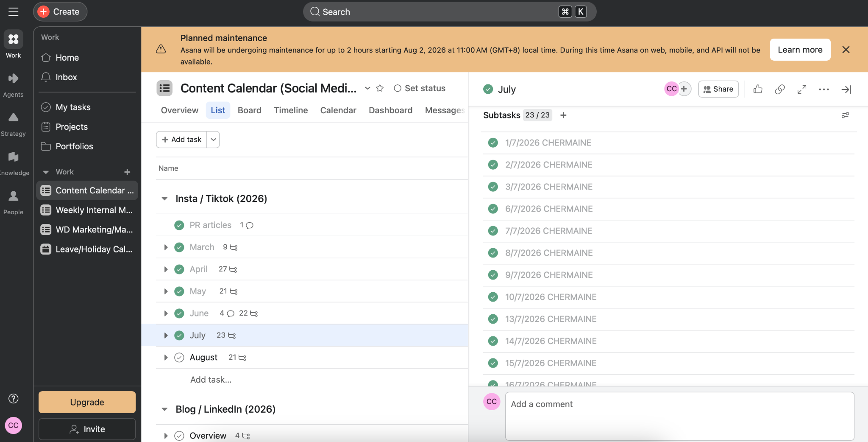868x442 pixels.
Task: Add a new project with the Work plus icon
Action: 127,172
